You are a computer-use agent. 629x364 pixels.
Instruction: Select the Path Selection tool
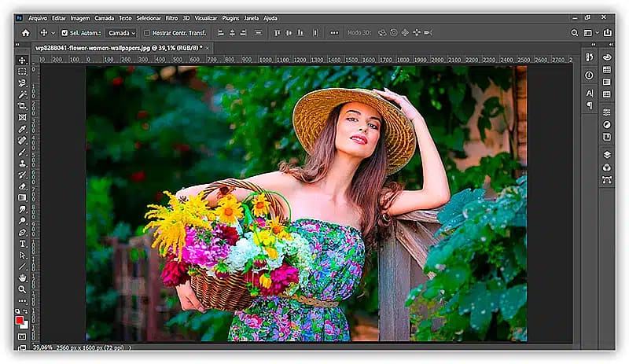(x=22, y=256)
